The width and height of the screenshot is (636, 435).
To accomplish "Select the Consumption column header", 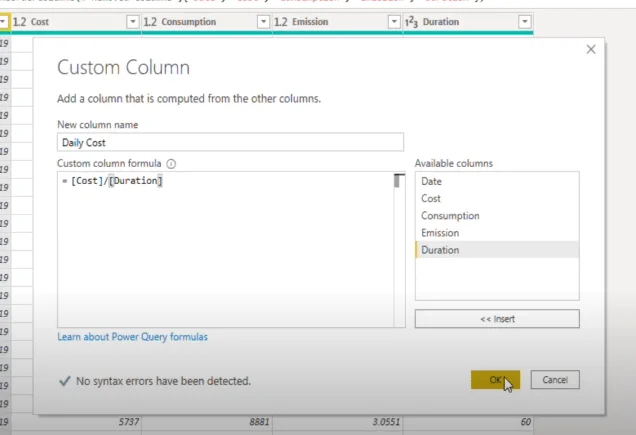I will pos(206,22).
